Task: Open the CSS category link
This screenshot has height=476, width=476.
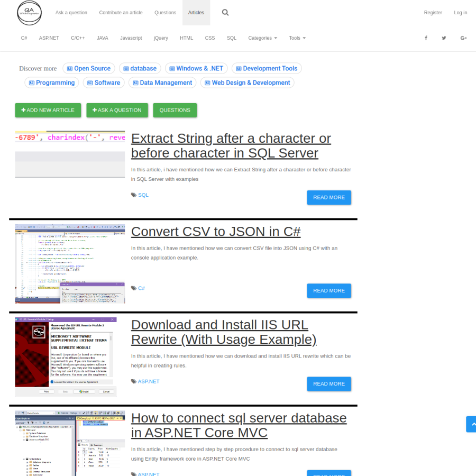Action: pyautogui.click(x=210, y=38)
